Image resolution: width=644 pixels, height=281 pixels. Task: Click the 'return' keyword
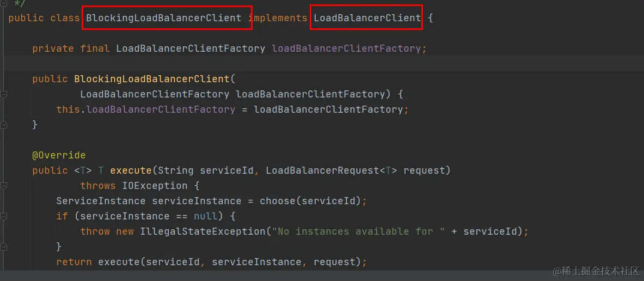(x=75, y=262)
